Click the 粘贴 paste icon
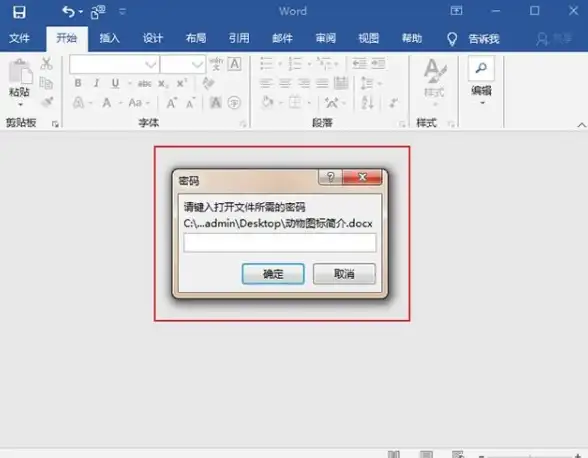588x458 pixels. pyautogui.click(x=20, y=71)
